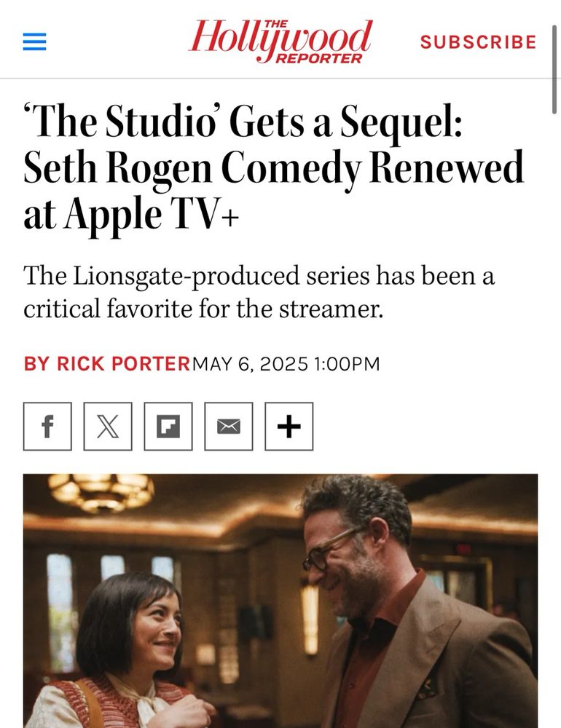Click the Lionsgate-produced series subheading text
Image resolution: width=561 pixels, height=728 pixels.
click(x=259, y=292)
